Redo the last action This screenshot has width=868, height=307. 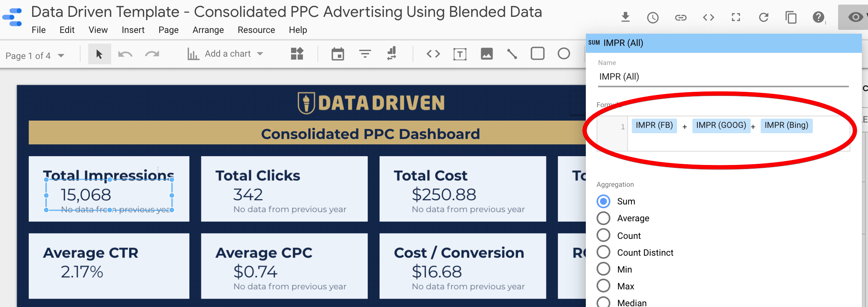(x=152, y=54)
